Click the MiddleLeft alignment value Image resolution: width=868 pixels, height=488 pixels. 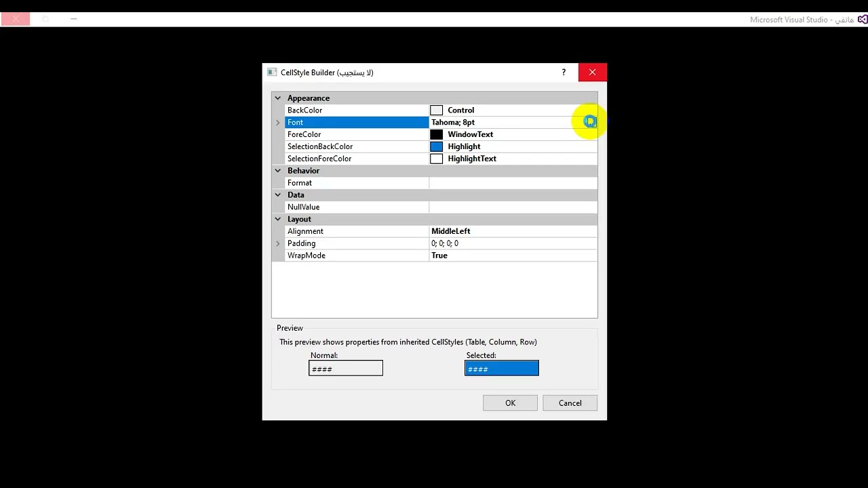[451, 232]
